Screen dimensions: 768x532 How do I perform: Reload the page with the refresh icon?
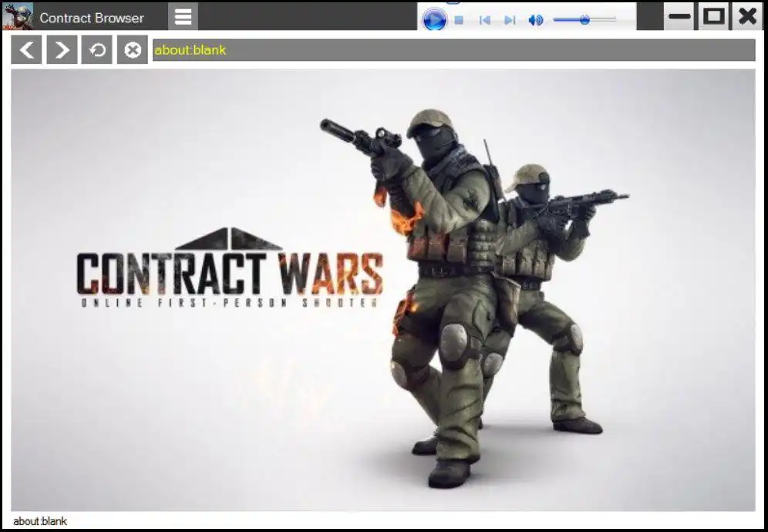(97, 49)
